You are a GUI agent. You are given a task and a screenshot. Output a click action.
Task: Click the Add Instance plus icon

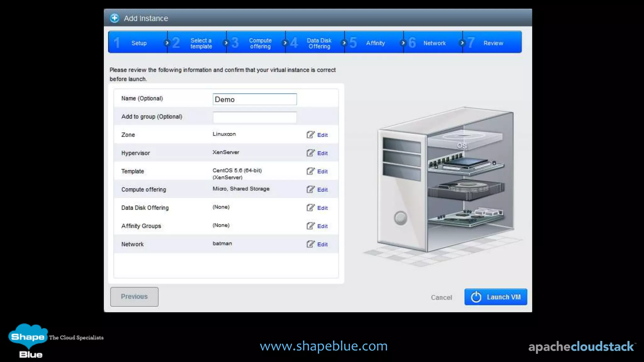[114, 18]
